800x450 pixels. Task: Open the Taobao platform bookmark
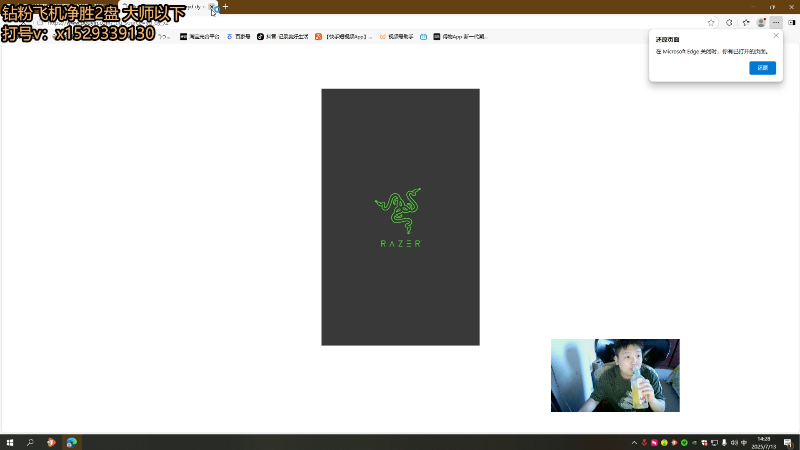point(199,37)
